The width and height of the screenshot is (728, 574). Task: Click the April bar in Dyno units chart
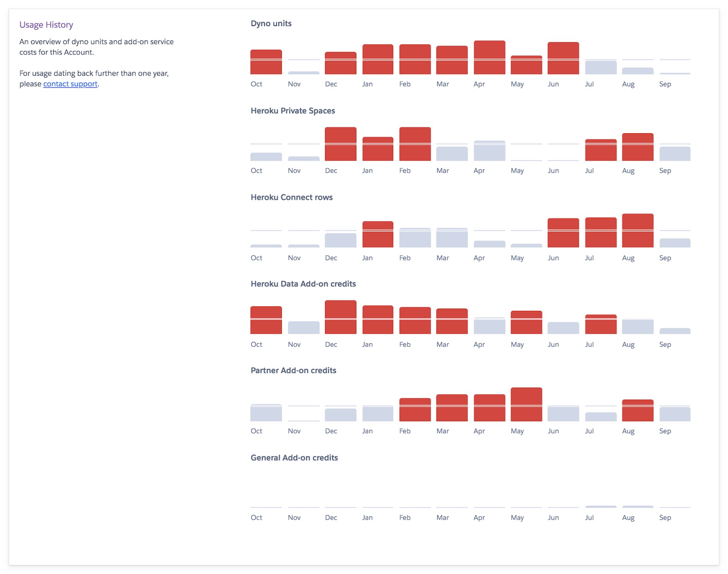490,58
